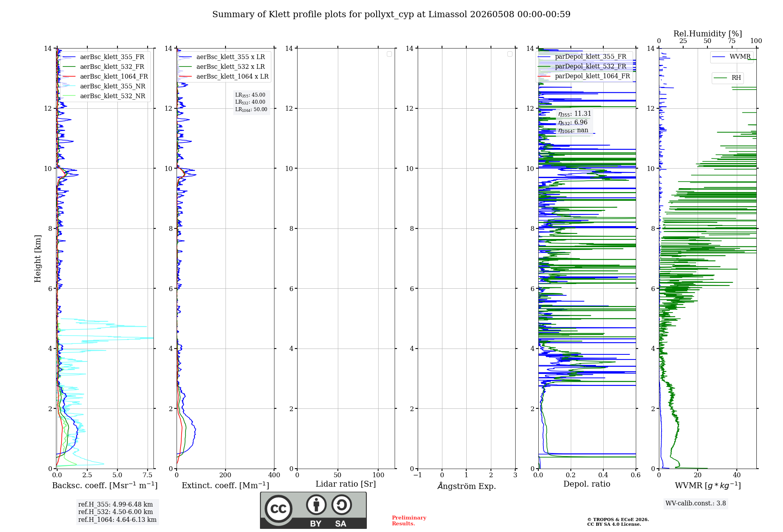Click the Rel.Humidity [%] top axis label

pyautogui.click(x=707, y=34)
